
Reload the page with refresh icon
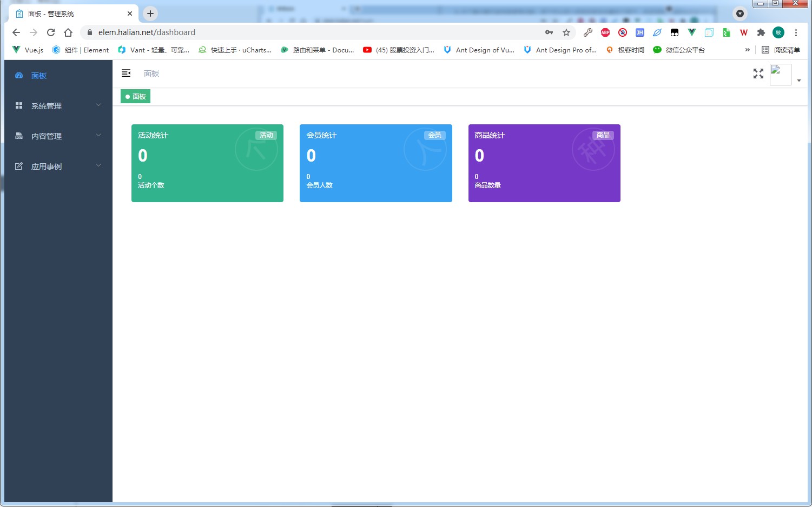(x=51, y=32)
